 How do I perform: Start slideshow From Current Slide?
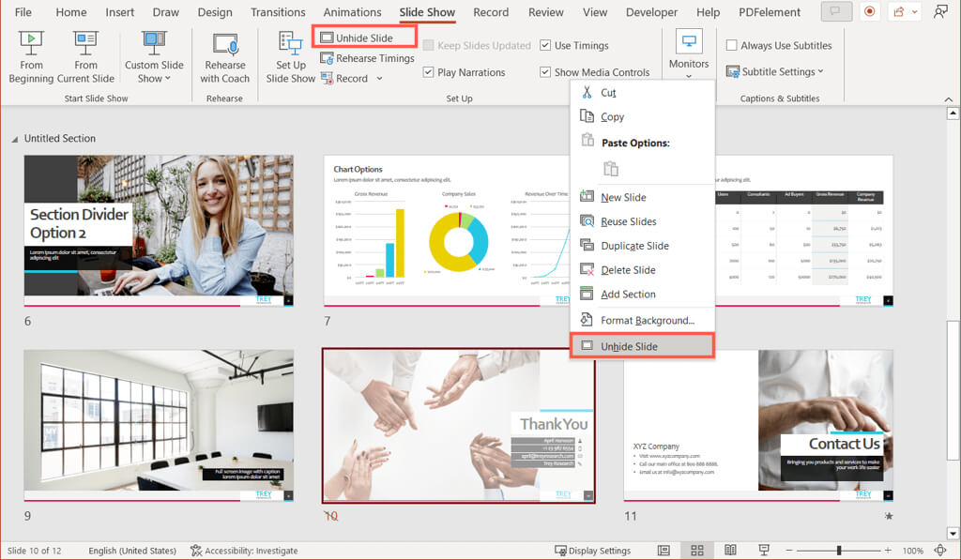(x=85, y=57)
